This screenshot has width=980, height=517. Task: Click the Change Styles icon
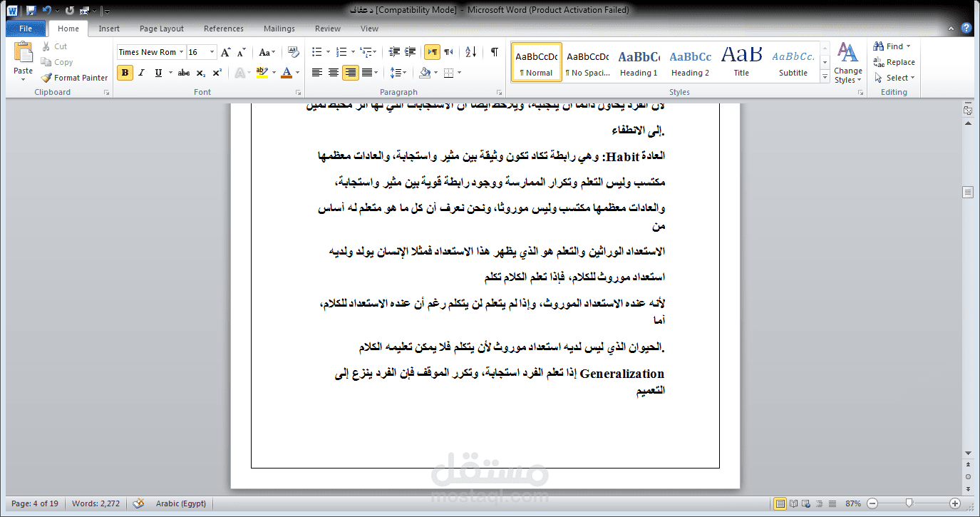(x=847, y=53)
